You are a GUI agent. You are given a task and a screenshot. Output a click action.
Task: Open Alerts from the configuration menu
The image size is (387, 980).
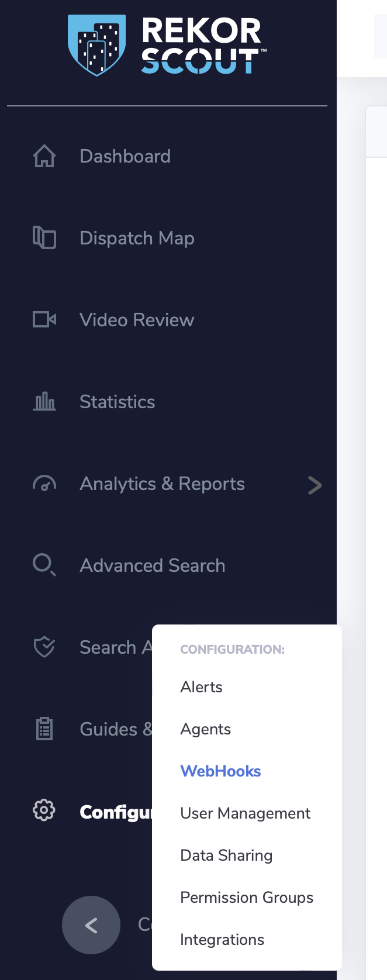coord(201,686)
